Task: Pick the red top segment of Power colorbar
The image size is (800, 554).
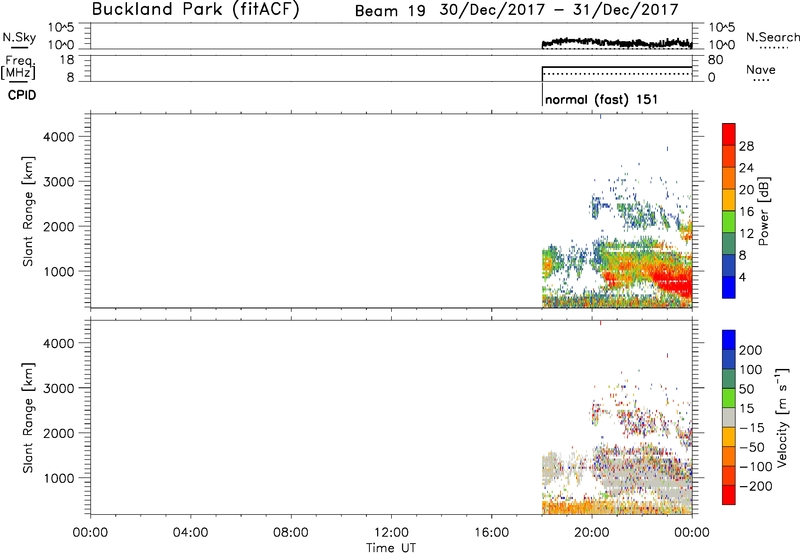Action: 729,134
